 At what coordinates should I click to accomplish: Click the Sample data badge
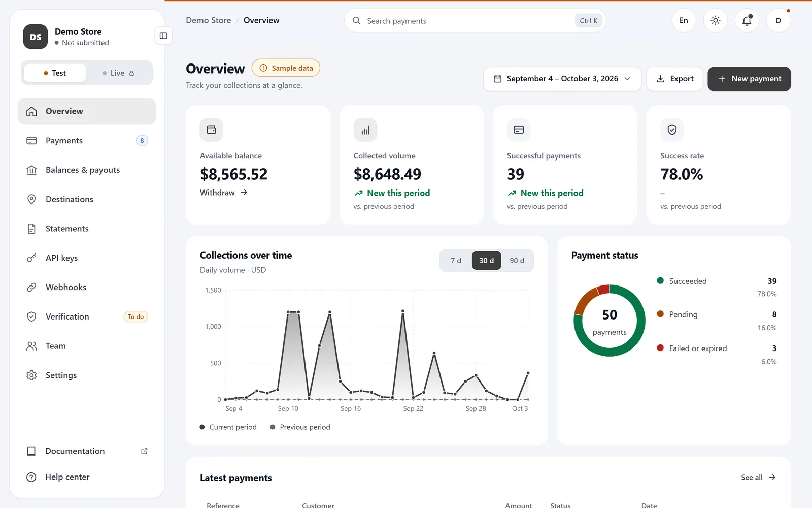(286, 68)
